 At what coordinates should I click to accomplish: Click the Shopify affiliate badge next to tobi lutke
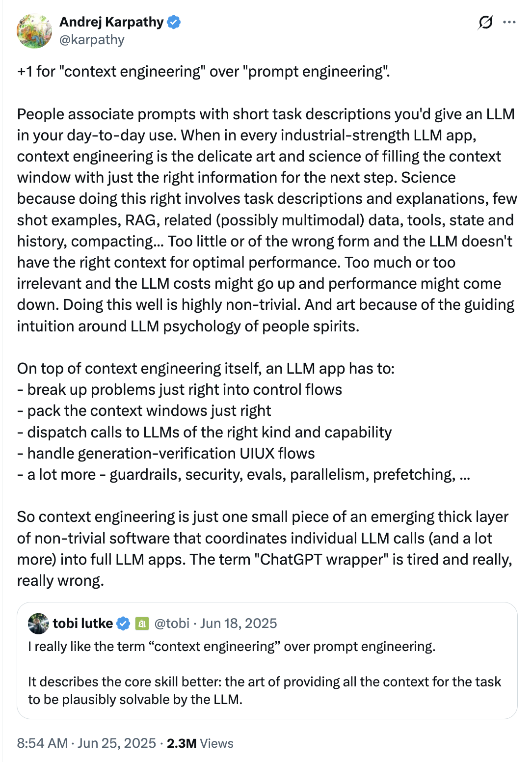tap(141, 623)
